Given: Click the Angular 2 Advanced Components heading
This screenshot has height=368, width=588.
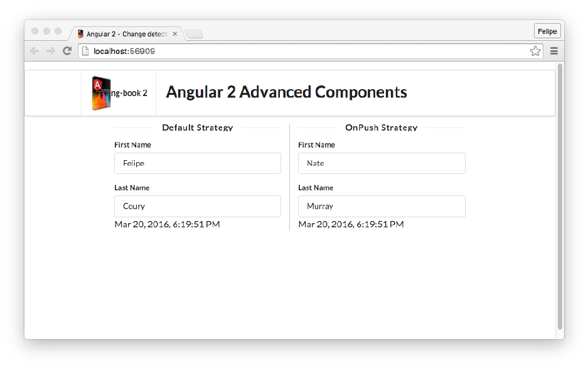Looking at the screenshot, I should pyautogui.click(x=286, y=92).
